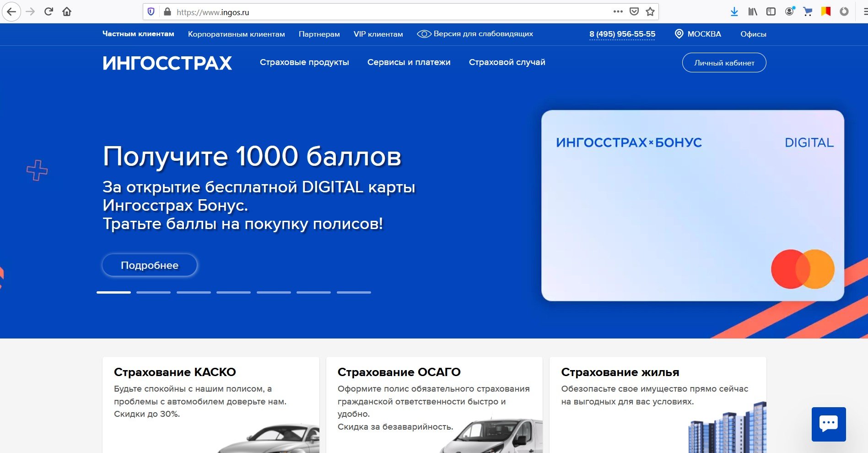Click the apartment buildings image in housing card
Screen dimensions: 868x453
point(727,427)
